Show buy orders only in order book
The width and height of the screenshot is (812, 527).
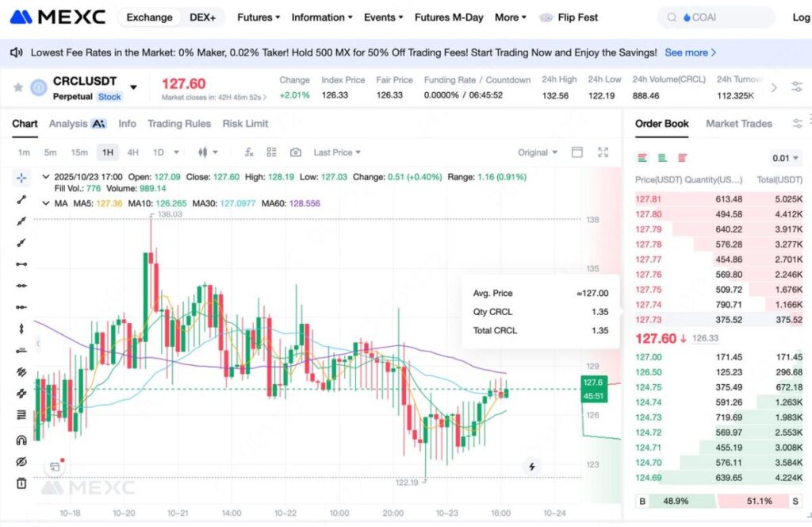(662, 158)
